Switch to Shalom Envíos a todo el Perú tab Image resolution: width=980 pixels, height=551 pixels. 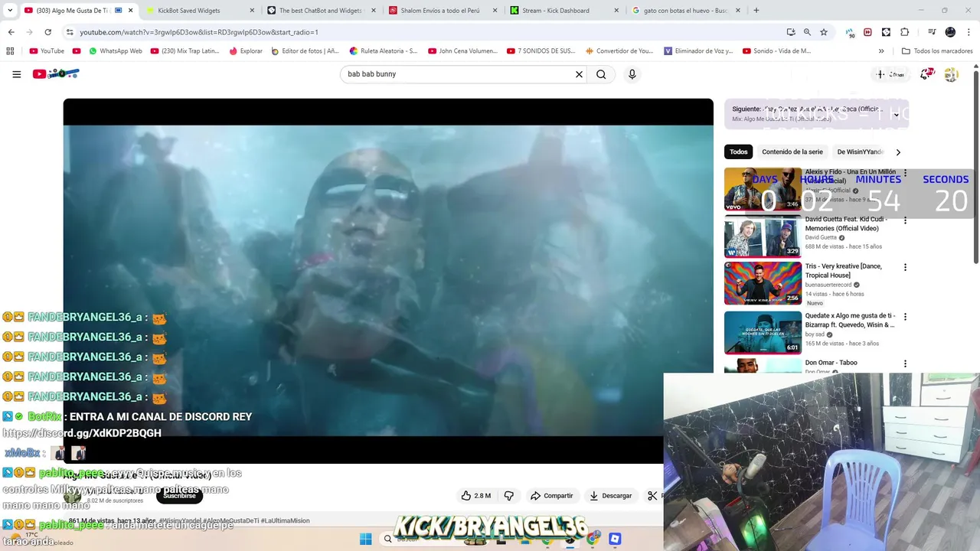(x=443, y=11)
